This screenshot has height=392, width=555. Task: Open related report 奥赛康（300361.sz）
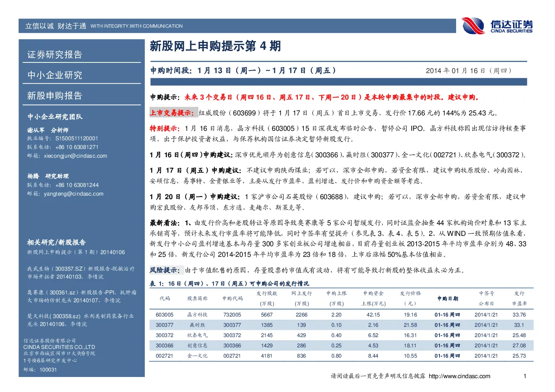coord(81,296)
